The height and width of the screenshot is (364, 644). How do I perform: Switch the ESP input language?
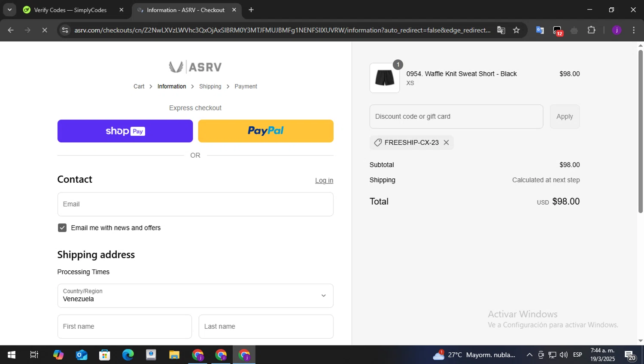point(577,355)
